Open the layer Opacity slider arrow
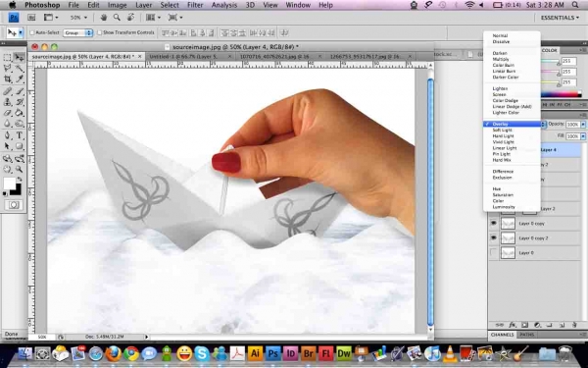This screenshot has width=588, height=368. click(x=583, y=125)
